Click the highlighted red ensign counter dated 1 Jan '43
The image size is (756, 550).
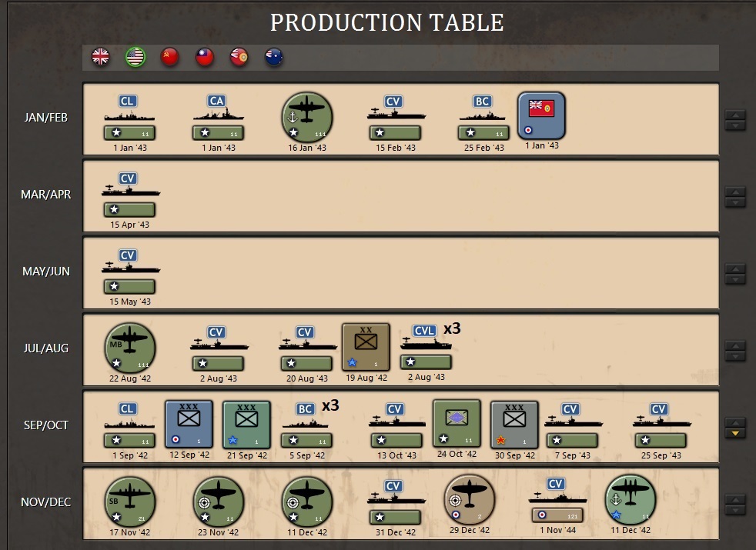point(540,115)
